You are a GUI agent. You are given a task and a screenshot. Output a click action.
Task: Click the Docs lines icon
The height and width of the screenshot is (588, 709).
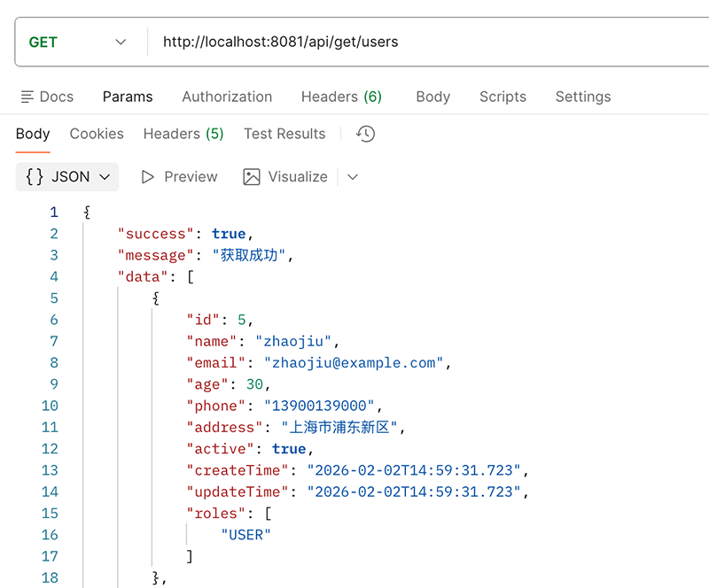click(27, 97)
